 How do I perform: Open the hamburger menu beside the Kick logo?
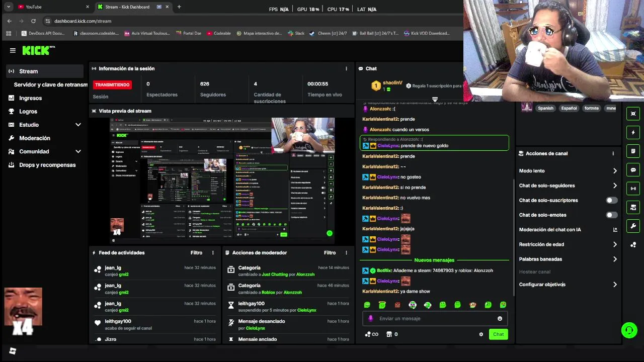(13, 50)
